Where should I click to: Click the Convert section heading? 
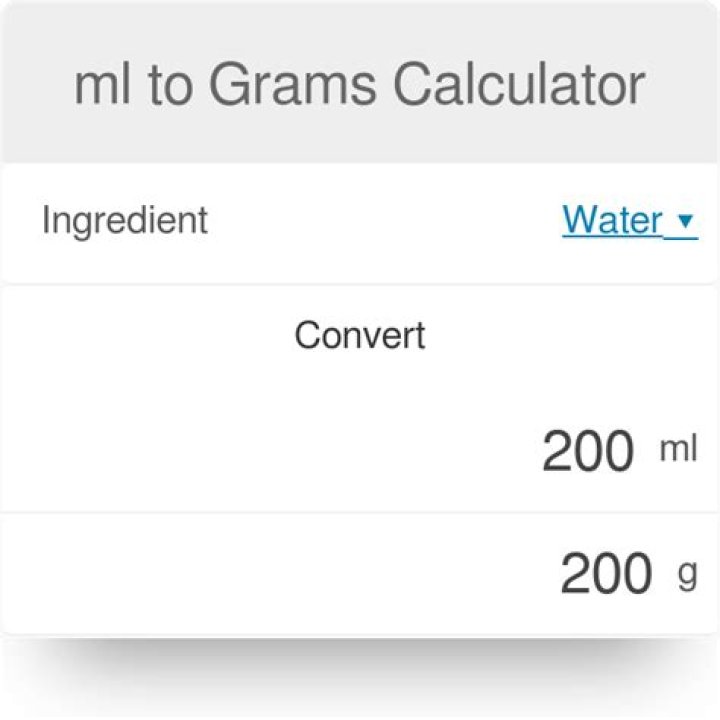(x=359, y=335)
